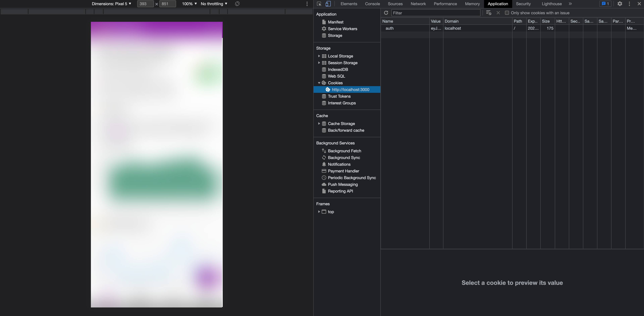Collapse the Cookies tree

319,83
